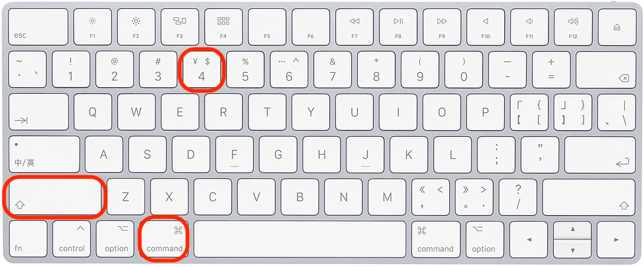Click the 中/英 caps lock key
This screenshot has height=267, width=644.
click(44, 155)
